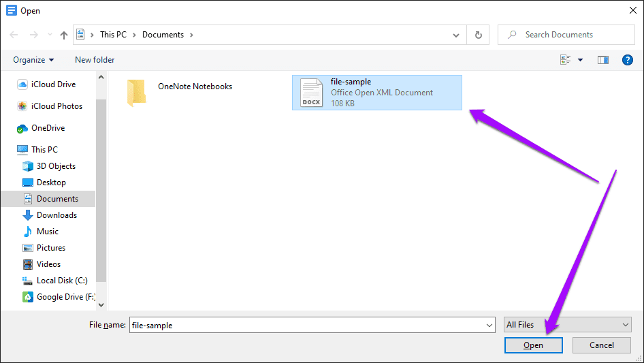Screen dimensions: 644x363
Task: Click into the Search Documents field
Action: tap(566, 35)
